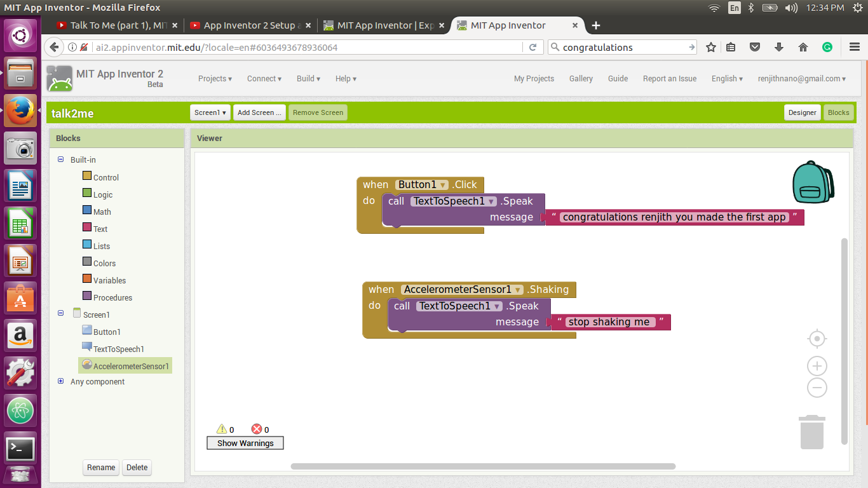
Task: Open LibreOffice Calc from dock
Action: tap(21, 224)
